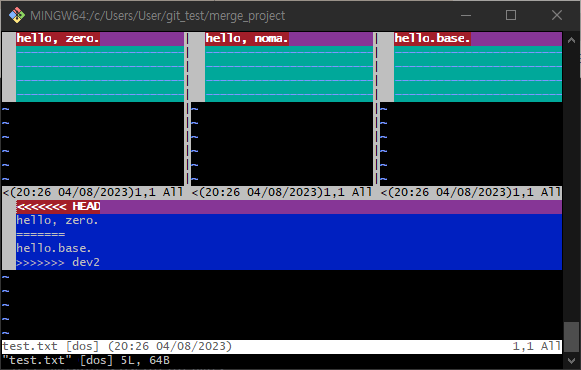Click the Git Bash MINGW64 title bar icon
This screenshot has width=581, height=370.
[x=17, y=16]
